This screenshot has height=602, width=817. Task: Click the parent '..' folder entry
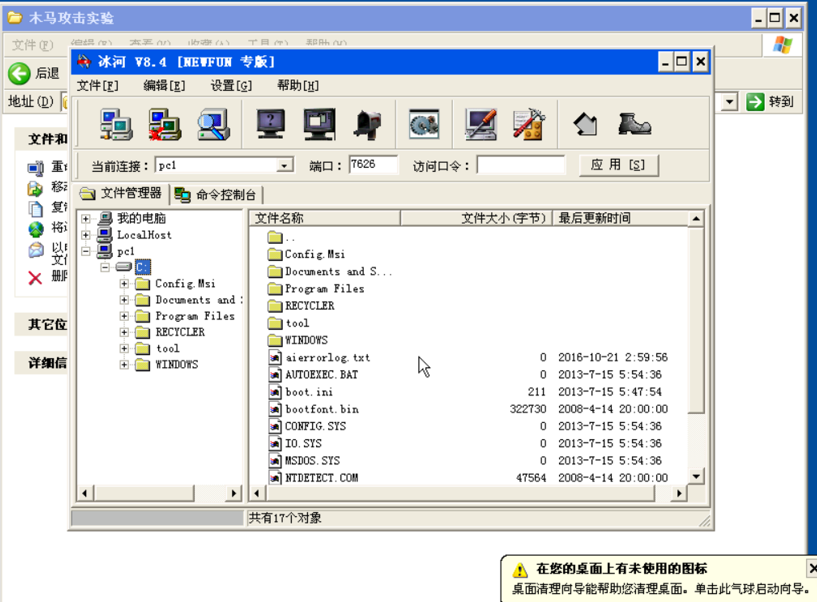[x=281, y=238]
